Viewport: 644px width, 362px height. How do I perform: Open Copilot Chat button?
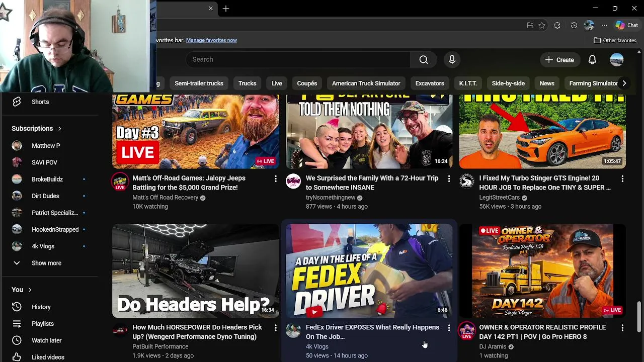627,25
